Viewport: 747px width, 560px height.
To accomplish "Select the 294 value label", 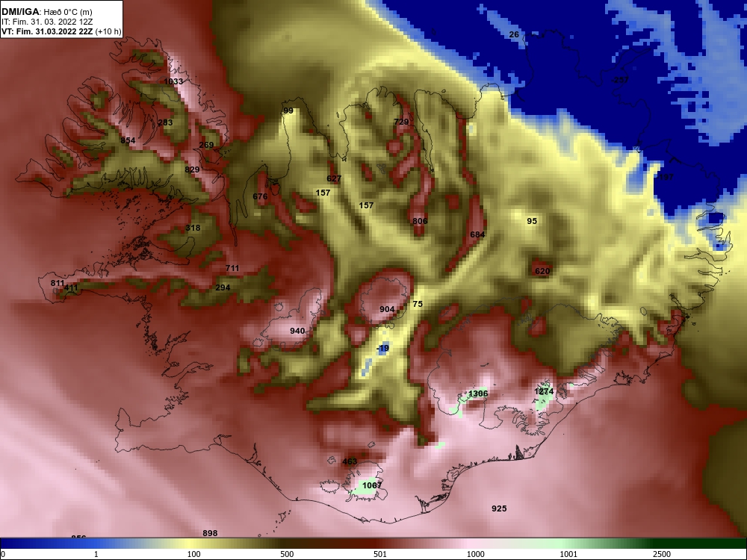I will point(223,287).
